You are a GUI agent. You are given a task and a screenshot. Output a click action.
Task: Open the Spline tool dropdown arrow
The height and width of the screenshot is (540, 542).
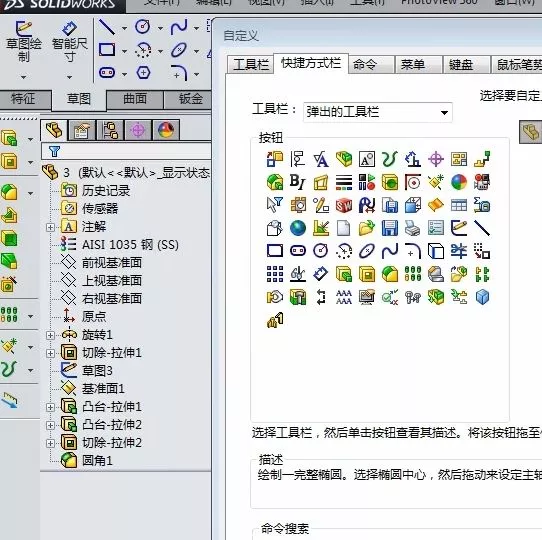(196, 28)
